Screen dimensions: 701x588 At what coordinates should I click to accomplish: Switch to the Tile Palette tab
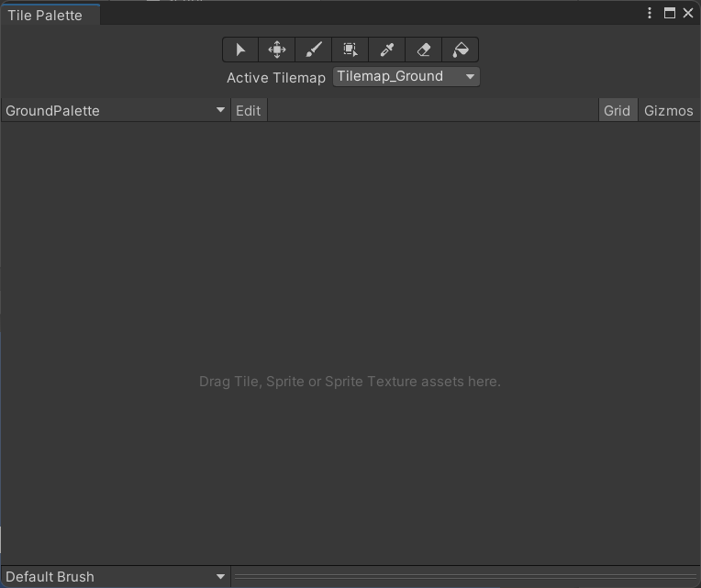(45, 15)
